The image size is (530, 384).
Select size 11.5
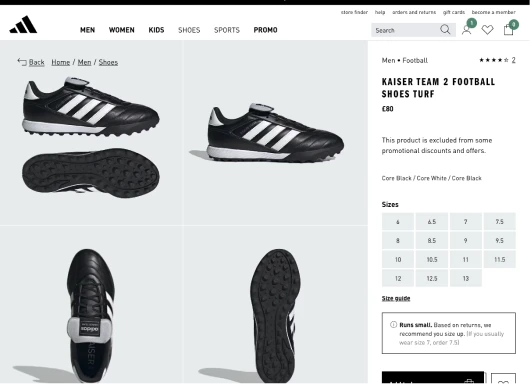pos(500,260)
